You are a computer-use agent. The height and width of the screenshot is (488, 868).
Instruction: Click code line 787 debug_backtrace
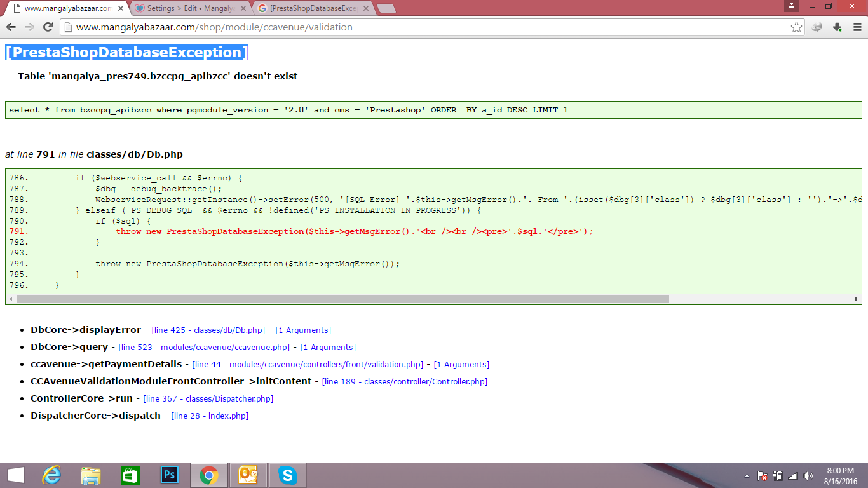coord(159,189)
